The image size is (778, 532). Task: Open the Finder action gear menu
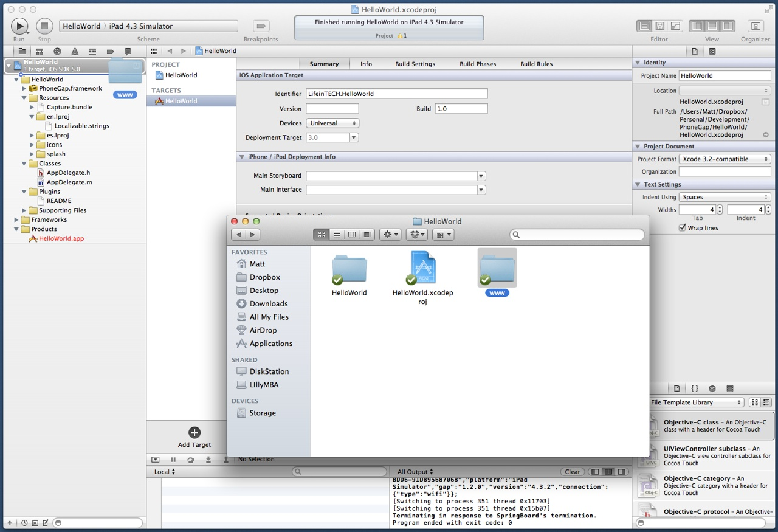click(390, 235)
